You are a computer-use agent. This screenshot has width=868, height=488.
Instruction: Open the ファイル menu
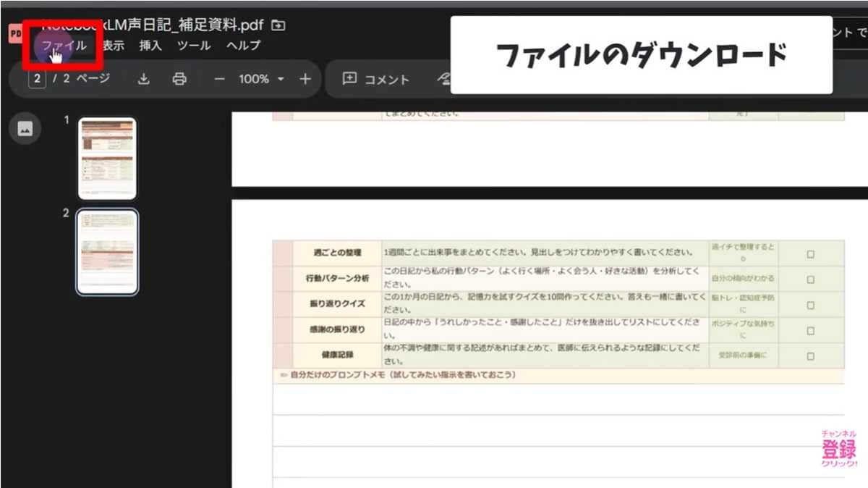(64, 46)
